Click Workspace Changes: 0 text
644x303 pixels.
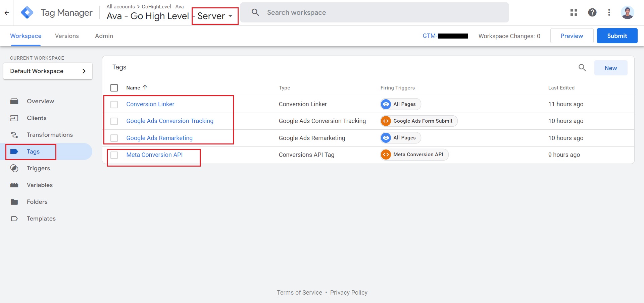(x=509, y=36)
